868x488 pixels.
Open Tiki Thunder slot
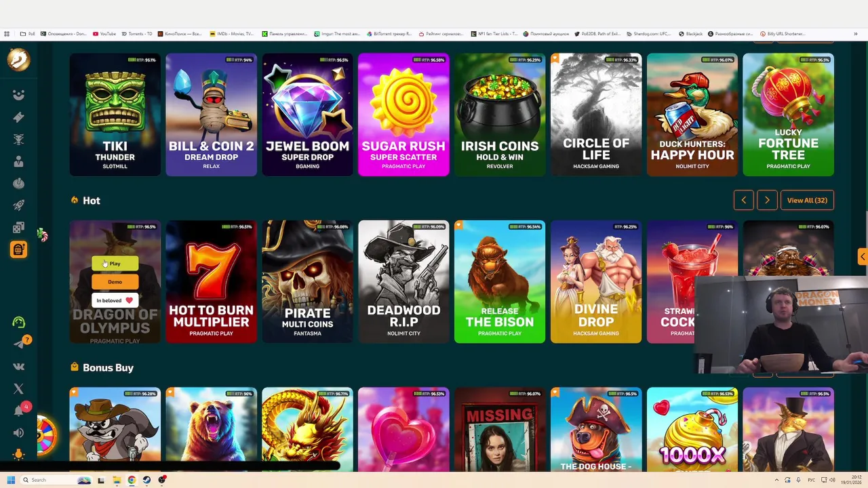[x=115, y=115]
